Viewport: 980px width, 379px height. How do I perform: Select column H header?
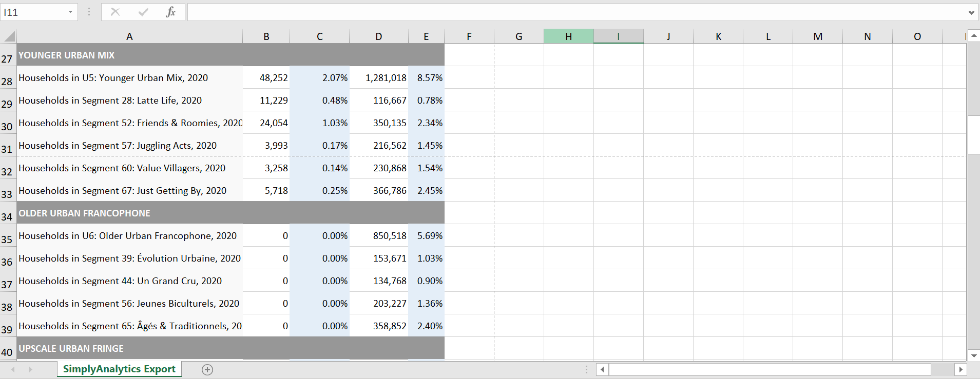(x=569, y=36)
